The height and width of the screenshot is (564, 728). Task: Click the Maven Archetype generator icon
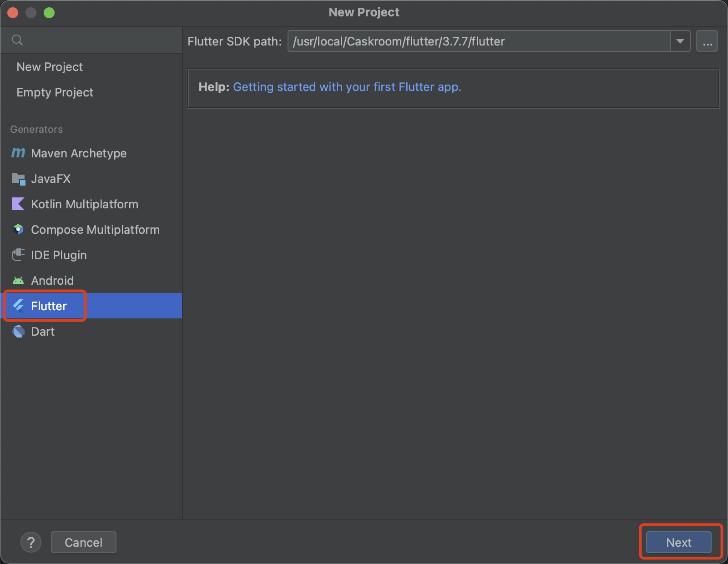pyautogui.click(x=18, y=153)
